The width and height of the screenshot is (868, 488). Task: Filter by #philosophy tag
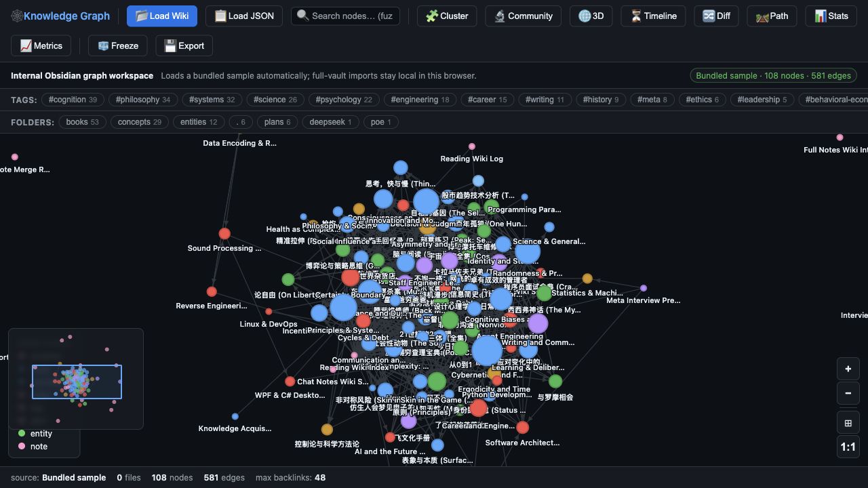tap(142, 100)
